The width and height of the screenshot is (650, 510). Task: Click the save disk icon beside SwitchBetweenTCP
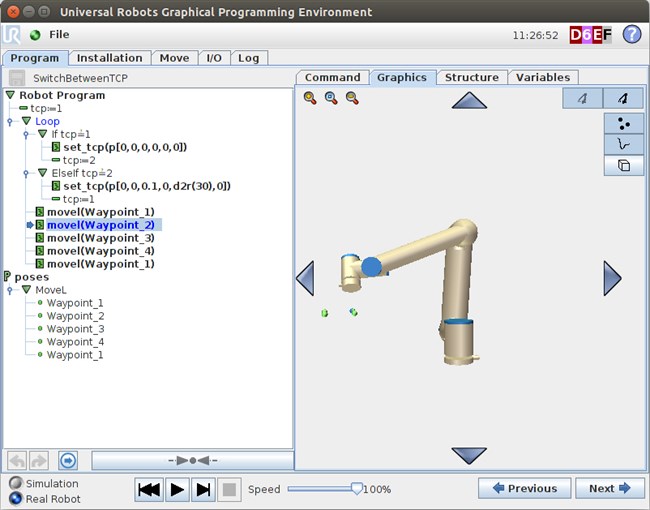17,78
